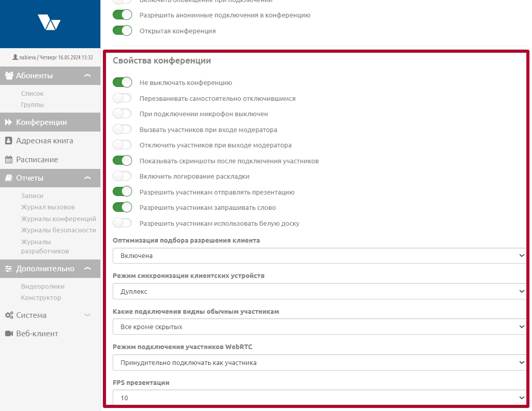532x411 pixels.
Task: Click the Абоненты users icon
Action: click(9, 76)
